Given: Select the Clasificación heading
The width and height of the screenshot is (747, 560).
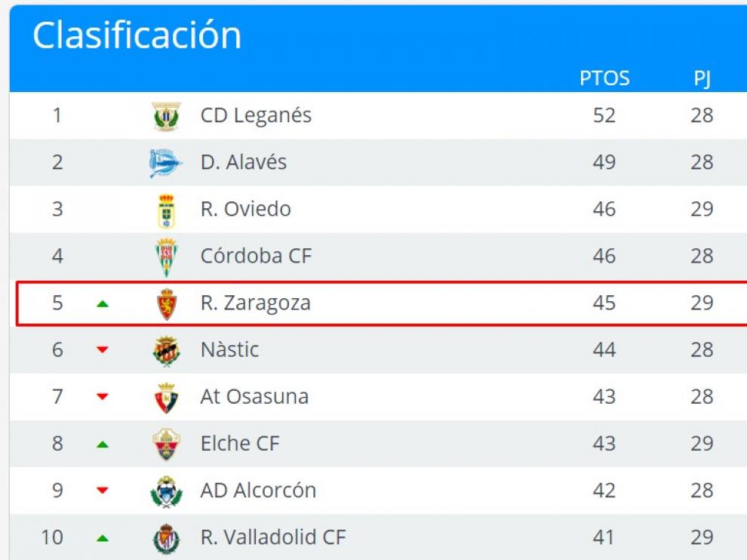Looking at the screenshot, I should (137, 35).
